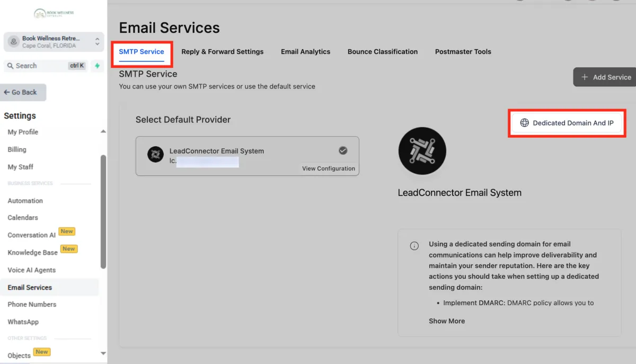Go to Bounce Classification tab
Image resolution: width=636 pixels, height=364 pixels.
coord(383,51)
